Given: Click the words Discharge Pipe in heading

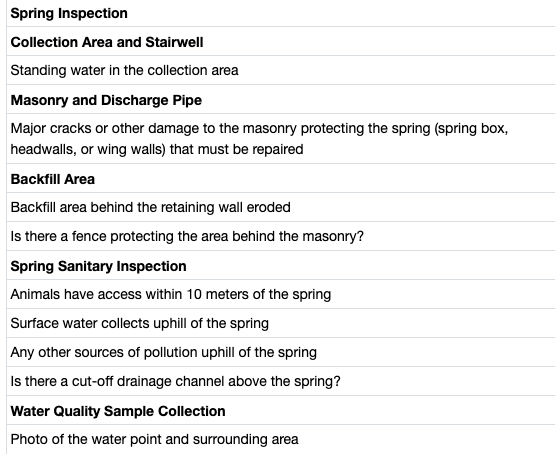Looking at the screenshot, I should pyautogui.click(x=151, y=100).
